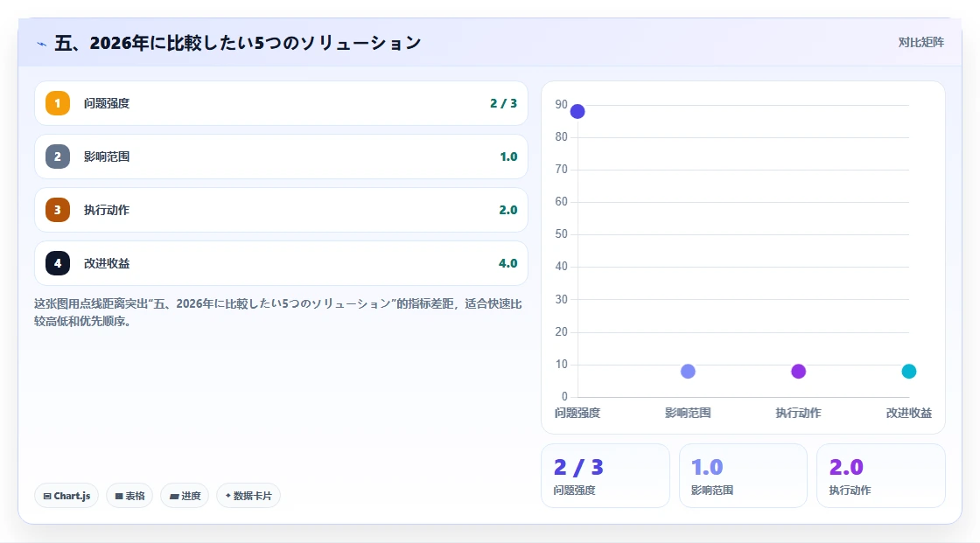
Task: Click the brown number 3 badge
Action: [58, 210]
